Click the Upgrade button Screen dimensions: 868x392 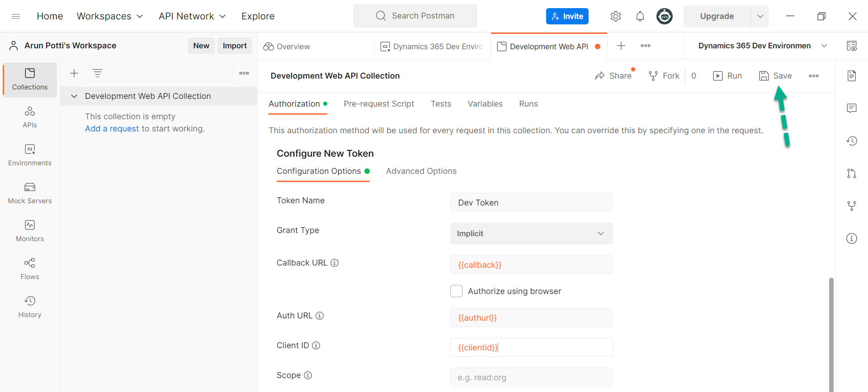click(x=717, y=16)
